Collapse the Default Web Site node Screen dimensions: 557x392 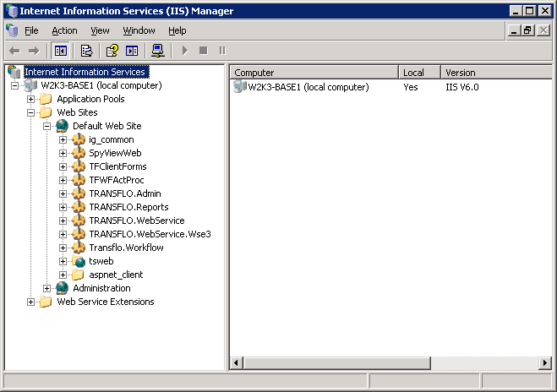tap(46, 126)
